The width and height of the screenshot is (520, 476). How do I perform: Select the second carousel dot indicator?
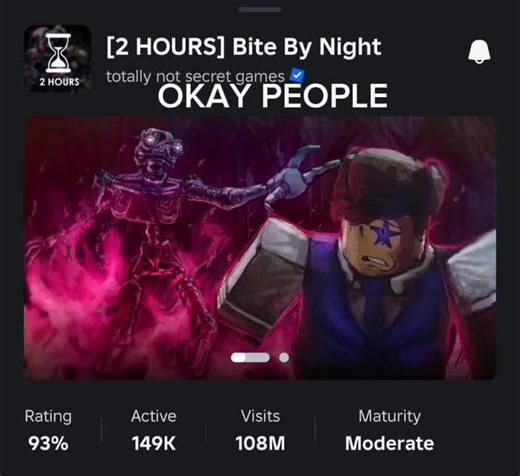coord(284,357)
